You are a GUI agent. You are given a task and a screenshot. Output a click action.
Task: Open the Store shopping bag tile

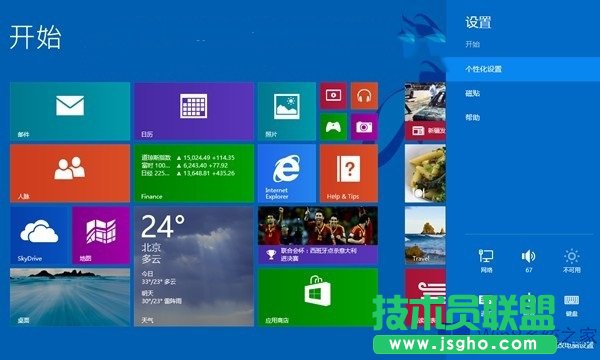(x=318, y=297)
